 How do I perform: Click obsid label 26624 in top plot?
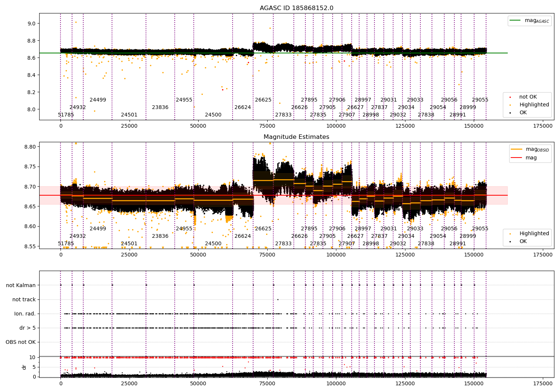click(x=243, y=107)
